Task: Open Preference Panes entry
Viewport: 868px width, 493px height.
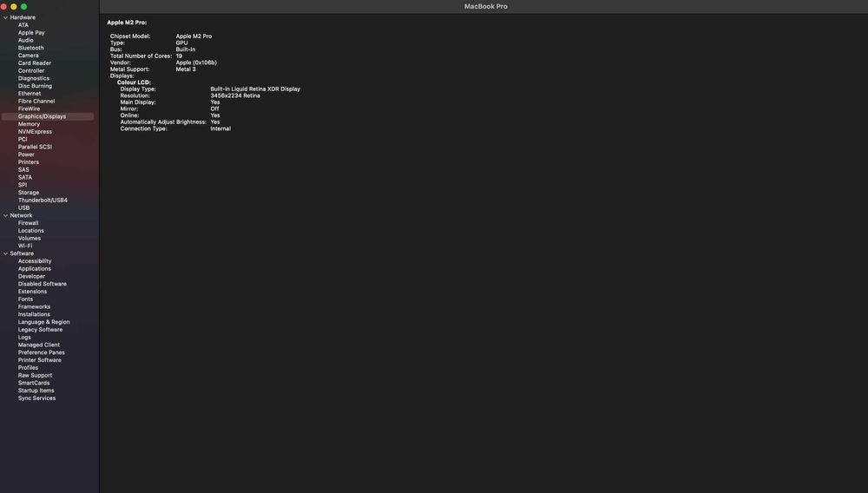Action: click(x=41, y=352)
